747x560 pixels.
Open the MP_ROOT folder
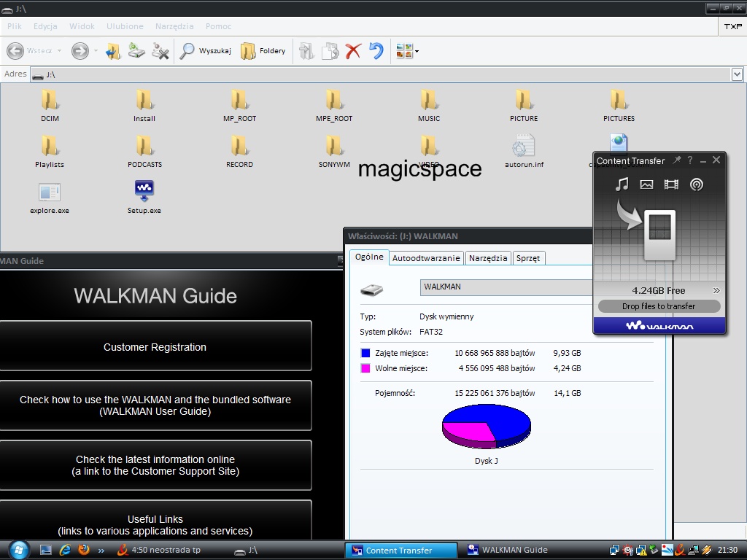(239, 106)
